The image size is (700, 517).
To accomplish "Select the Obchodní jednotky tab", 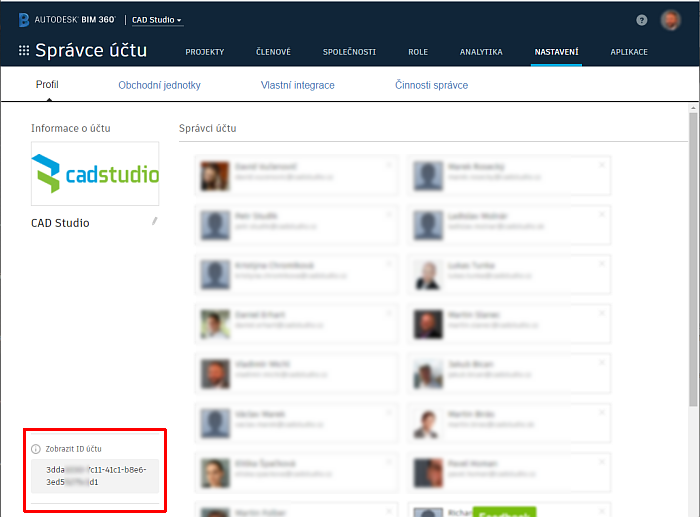I will click(160, 85).
